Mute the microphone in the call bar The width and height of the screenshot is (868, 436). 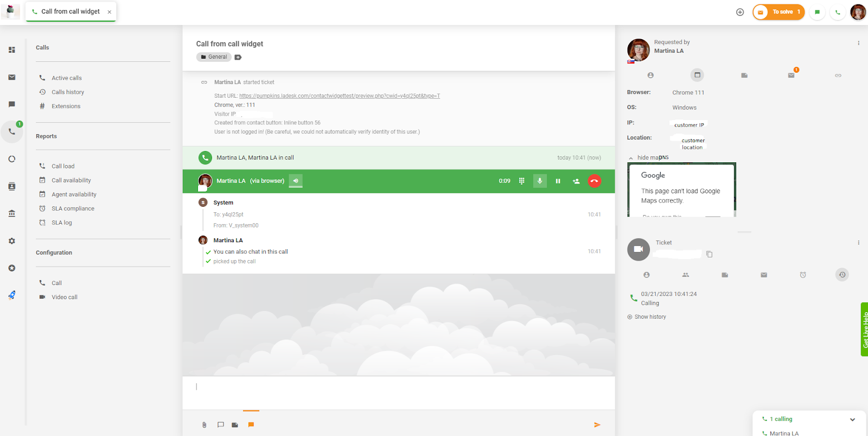click(539, 181)
